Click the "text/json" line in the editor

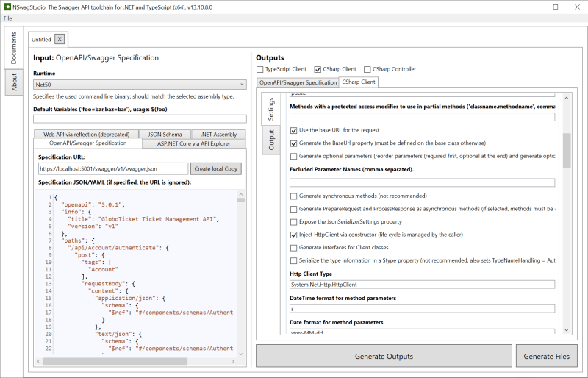118,334
